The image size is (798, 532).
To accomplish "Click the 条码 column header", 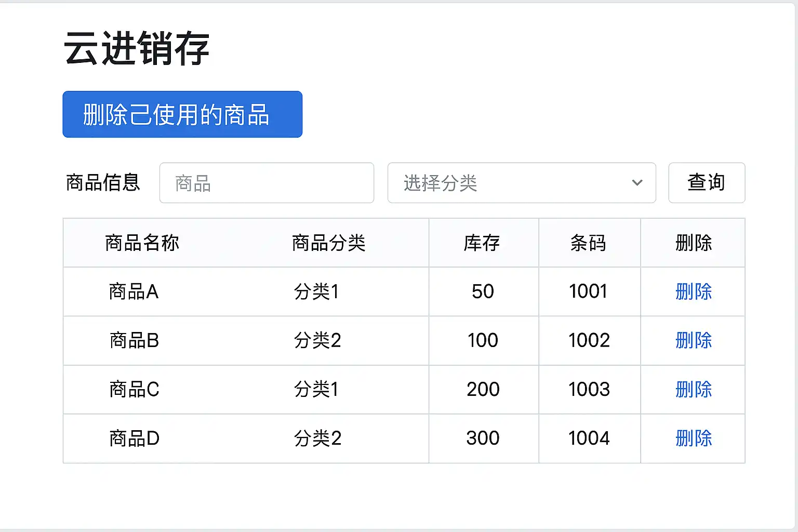I will [588, 243].
